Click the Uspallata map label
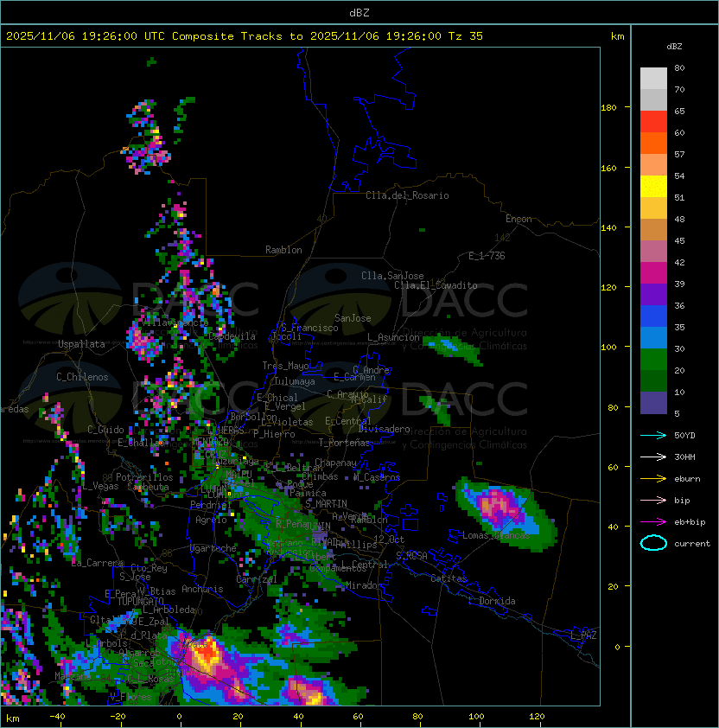The width and height of the screenshot is (719, 728). 81,344
